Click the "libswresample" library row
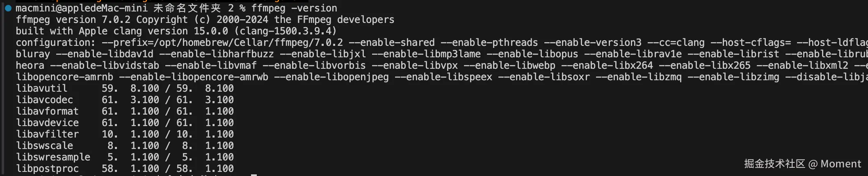This screenshot has height=176, width=868. (53, 157)
